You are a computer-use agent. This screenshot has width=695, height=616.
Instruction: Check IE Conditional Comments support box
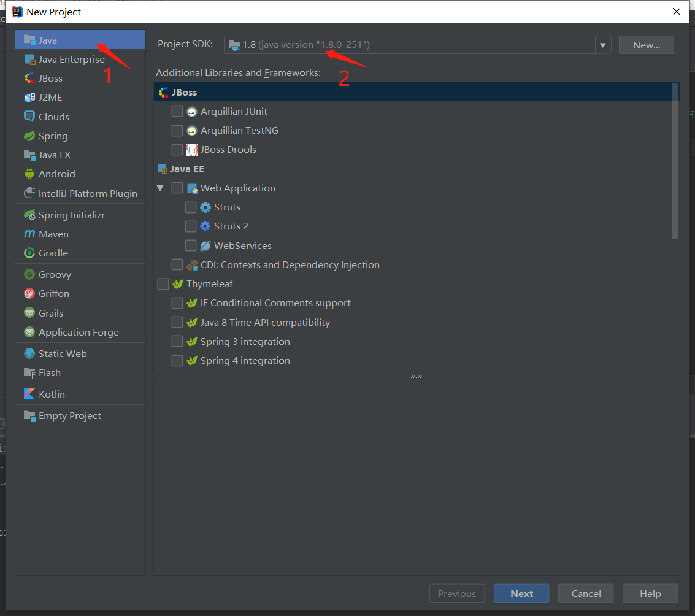pos(177,303)
